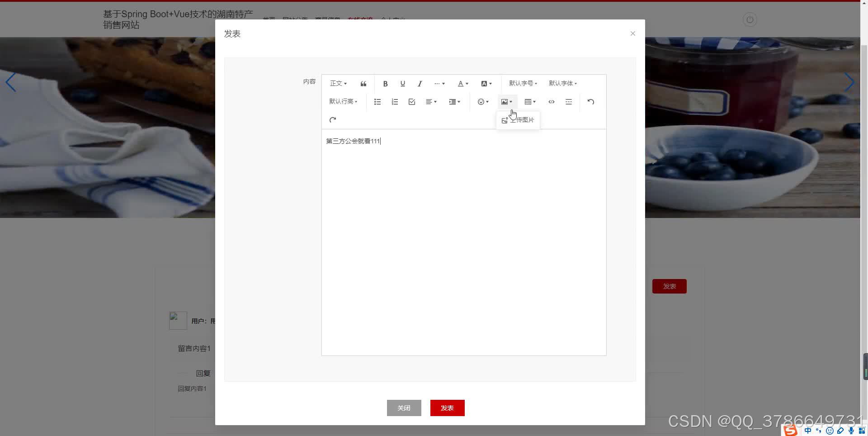The width and height of the screenshot is (868, 436).
Task: Show the previous carousel banner slide
Action: [11, 82]
